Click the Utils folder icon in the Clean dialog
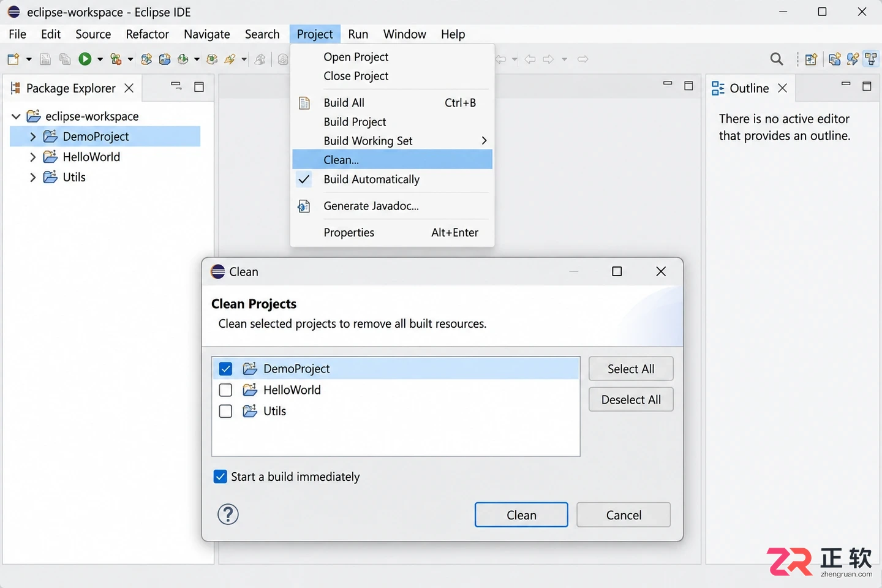The height and width of the screenshot is (588, 882). (x=250, y=411)
